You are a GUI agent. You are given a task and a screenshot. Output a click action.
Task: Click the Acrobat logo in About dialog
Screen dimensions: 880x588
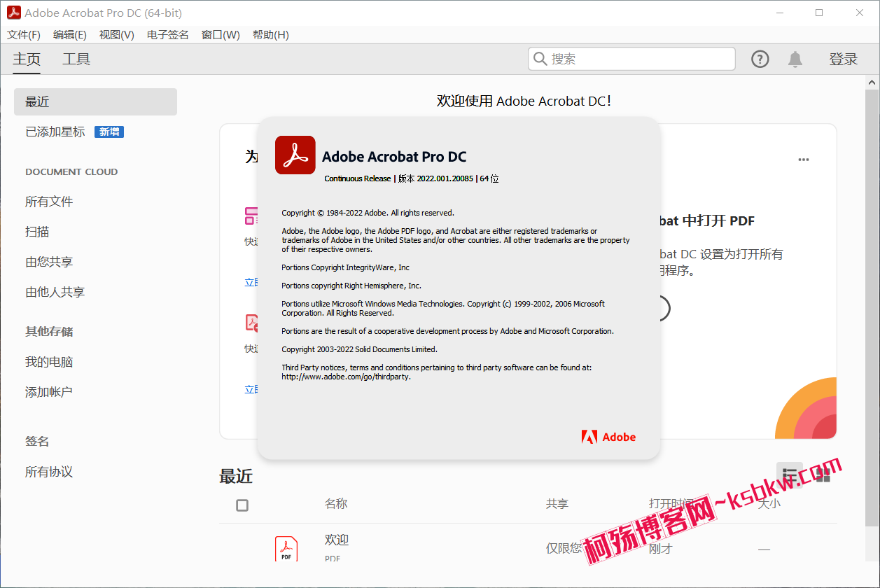(295, 155)
